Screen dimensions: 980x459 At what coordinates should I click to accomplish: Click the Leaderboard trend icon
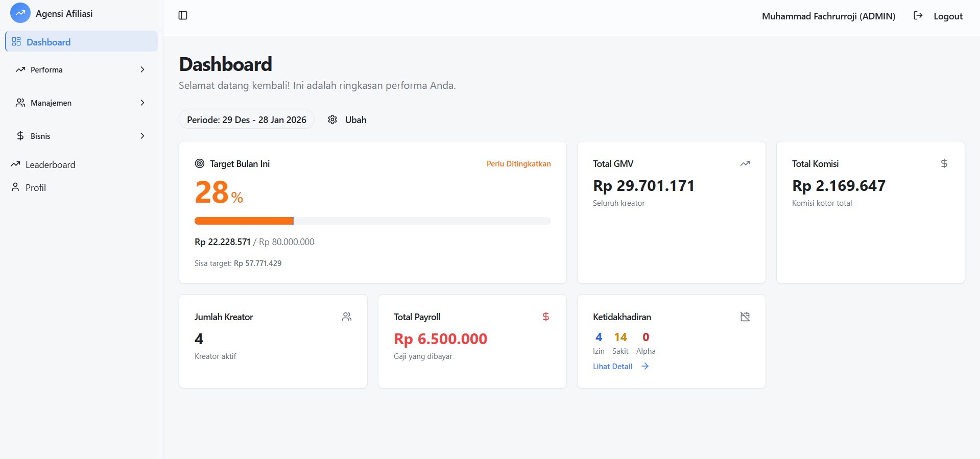click(x=15, y=164)
